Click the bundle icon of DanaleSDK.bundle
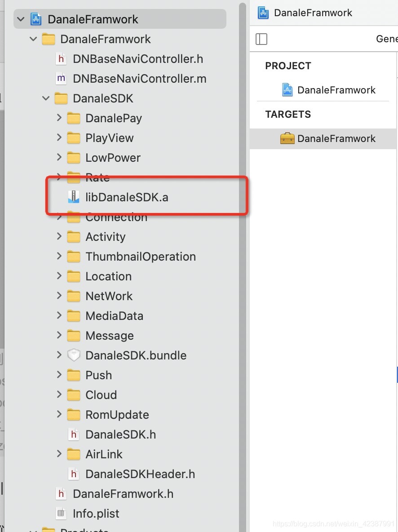Image resolution: width=398 pixels, height=532 pixels. click(x=74, y=355)
